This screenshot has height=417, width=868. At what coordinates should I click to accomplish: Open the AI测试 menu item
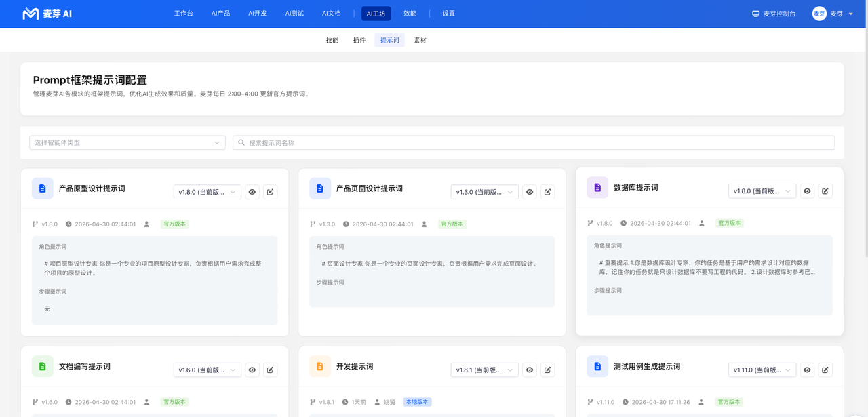pyautogui.click(x=294, y=14)
